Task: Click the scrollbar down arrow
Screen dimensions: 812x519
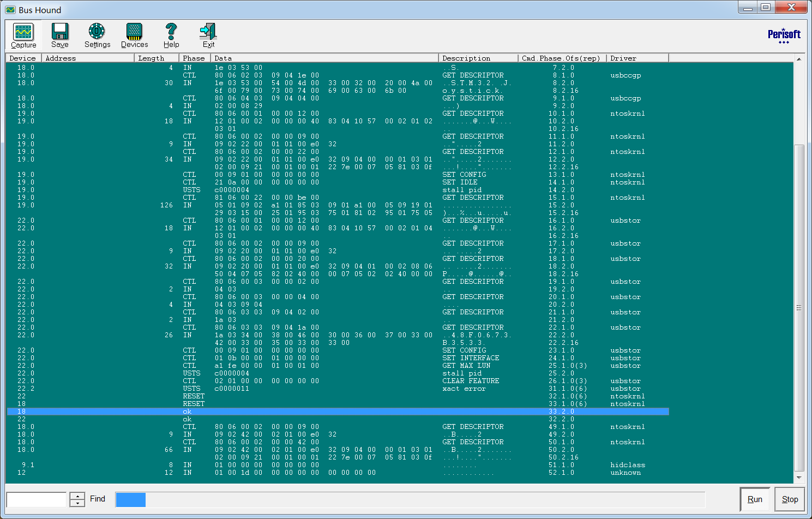Action: [799, 478]
